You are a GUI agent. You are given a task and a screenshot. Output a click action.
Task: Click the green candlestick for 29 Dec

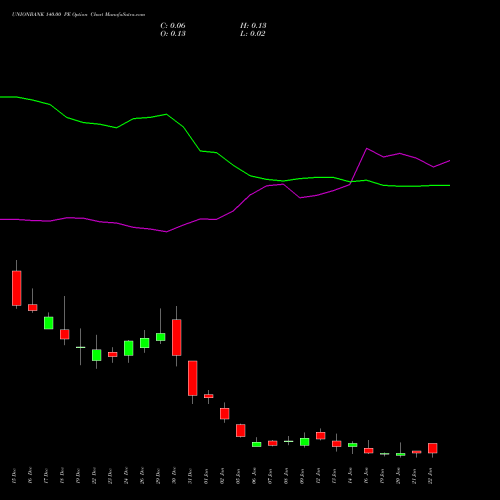pyautogui.click(x=161, y=337)
